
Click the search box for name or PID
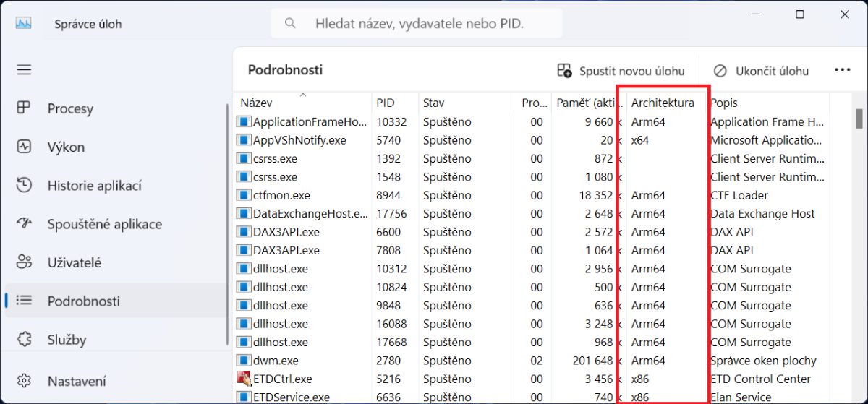coord(420,24)
